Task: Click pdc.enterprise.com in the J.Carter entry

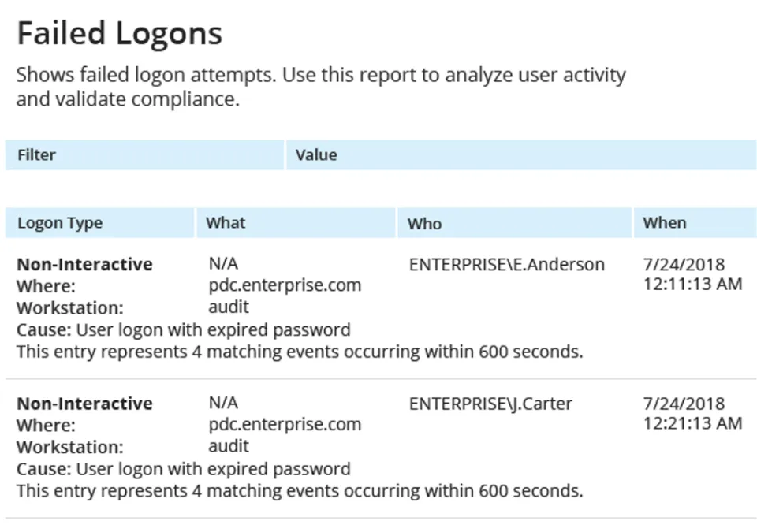Action: coord(285,425)
